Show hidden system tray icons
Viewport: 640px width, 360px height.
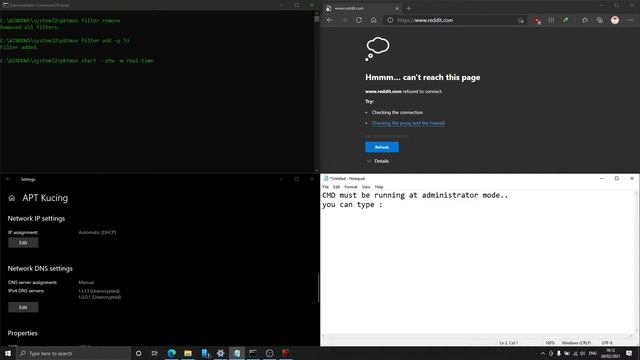(x=543, y=353)
